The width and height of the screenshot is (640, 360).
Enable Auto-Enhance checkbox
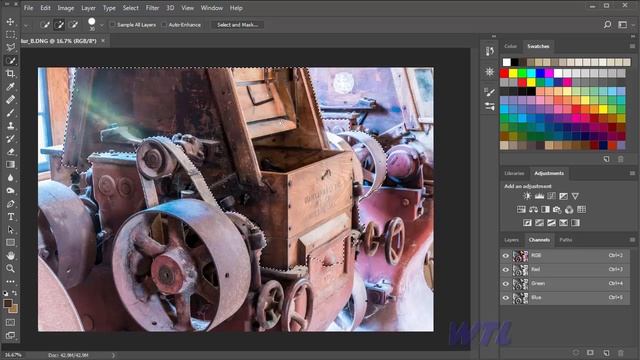(164, 25)
